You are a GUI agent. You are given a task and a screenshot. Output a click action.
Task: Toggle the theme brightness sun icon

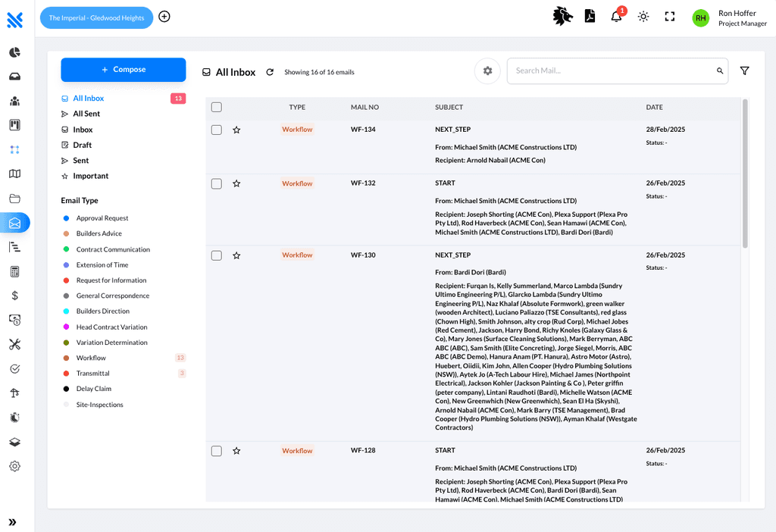[x=643, y=16]
